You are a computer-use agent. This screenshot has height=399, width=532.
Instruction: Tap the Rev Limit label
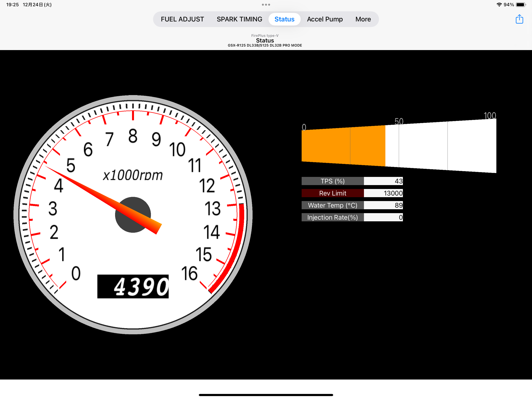[333, 193]
